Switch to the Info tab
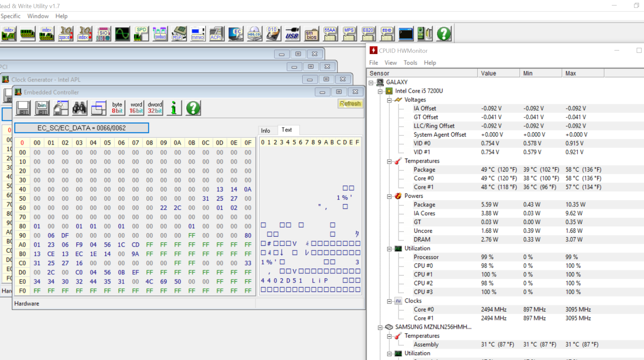 pyautogui.click(x=266, y=131)
